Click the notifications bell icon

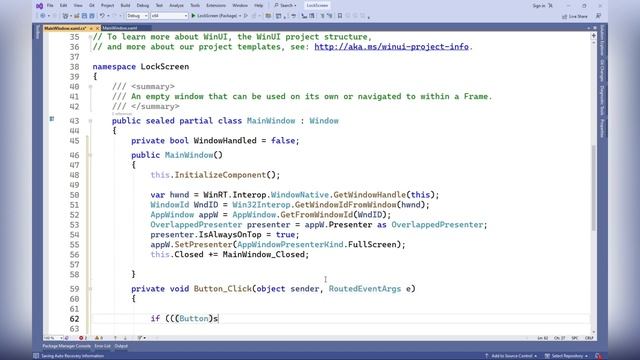[x=598, y=356]
